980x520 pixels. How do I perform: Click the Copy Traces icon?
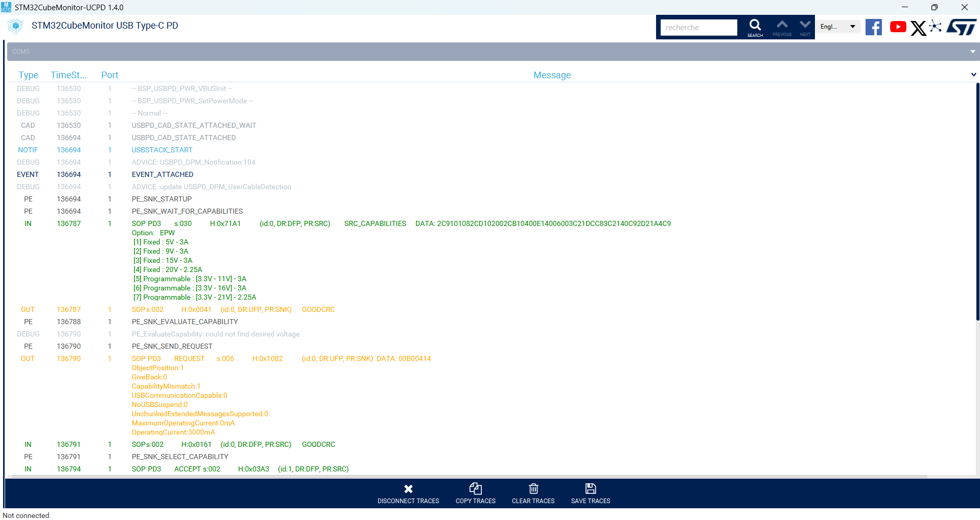[475, 488]
